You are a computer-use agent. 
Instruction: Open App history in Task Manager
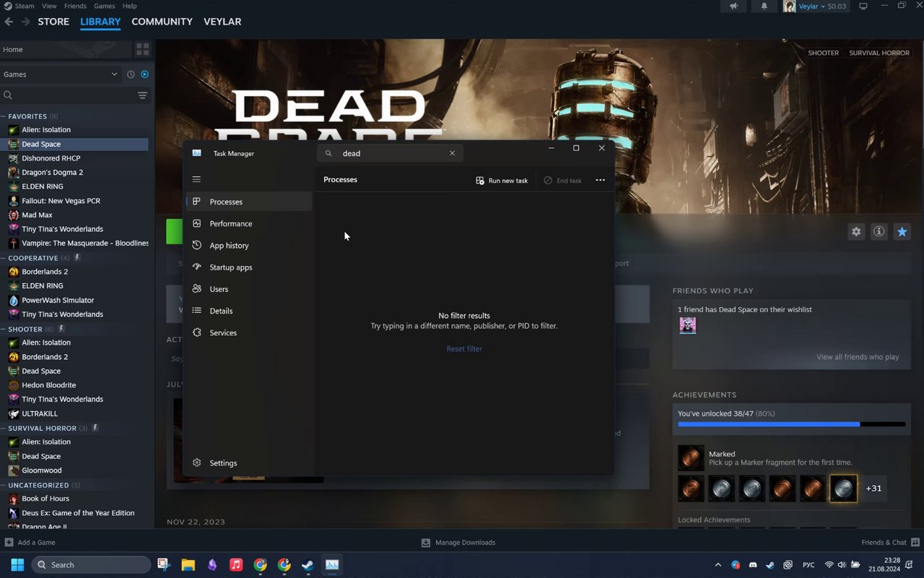(248, 246)
